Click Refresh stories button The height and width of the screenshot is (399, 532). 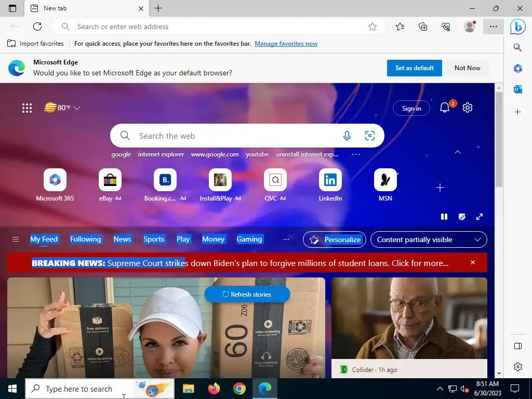tap(247, 294)
